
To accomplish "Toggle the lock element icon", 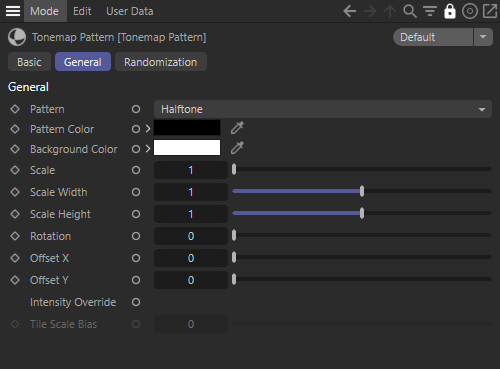I will [450, 11].
